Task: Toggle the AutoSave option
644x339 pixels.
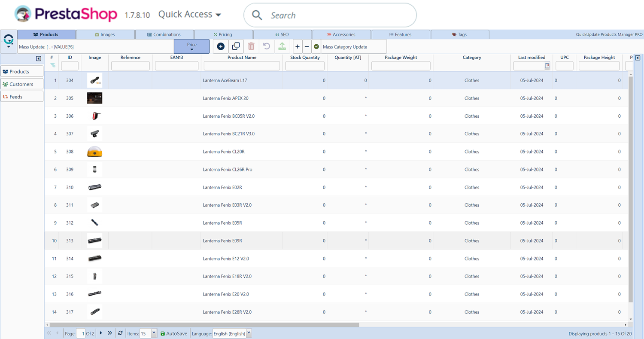Action: (x=173, y=333)
